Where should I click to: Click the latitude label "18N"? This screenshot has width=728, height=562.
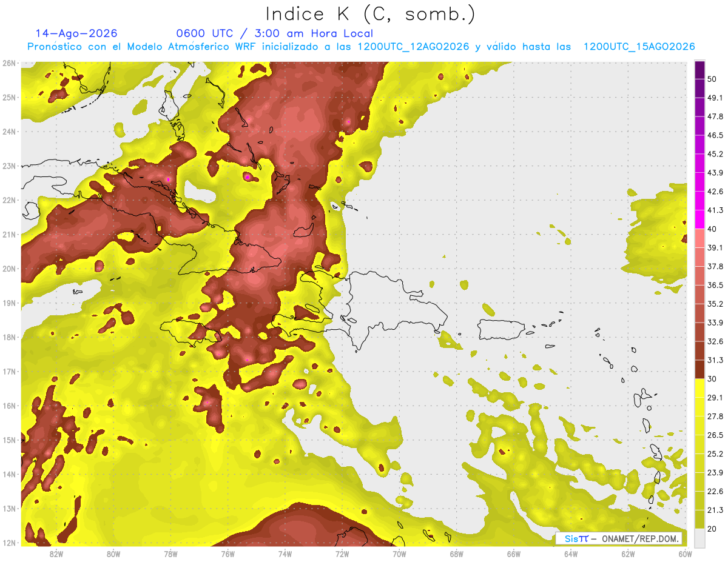tap(9, 337)
